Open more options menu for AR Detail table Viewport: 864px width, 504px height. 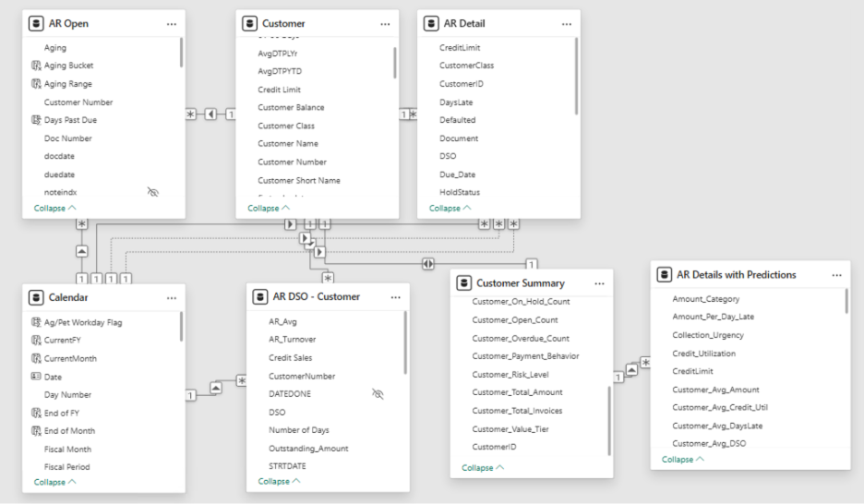(x=566, y=23)
